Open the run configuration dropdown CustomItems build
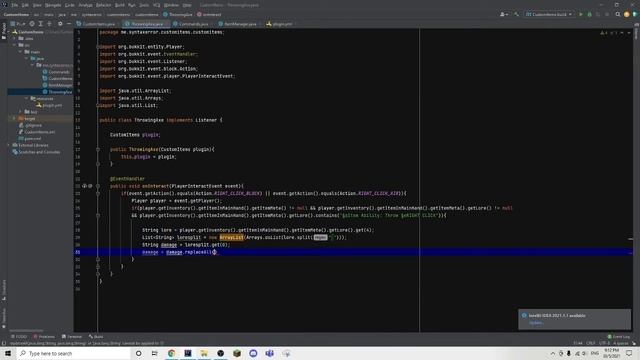640x360 pixels. click(549, 14)
